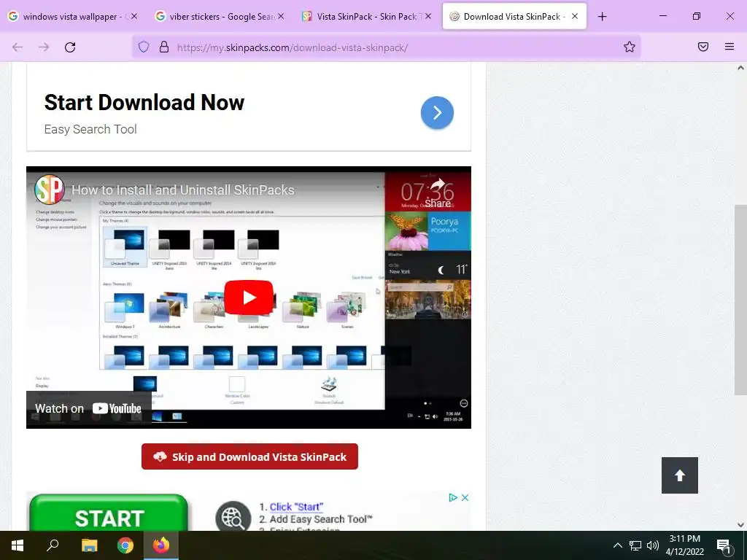
Task: Switch to the windows vista wallpaper tab
Action: click(x=69, y=17)
